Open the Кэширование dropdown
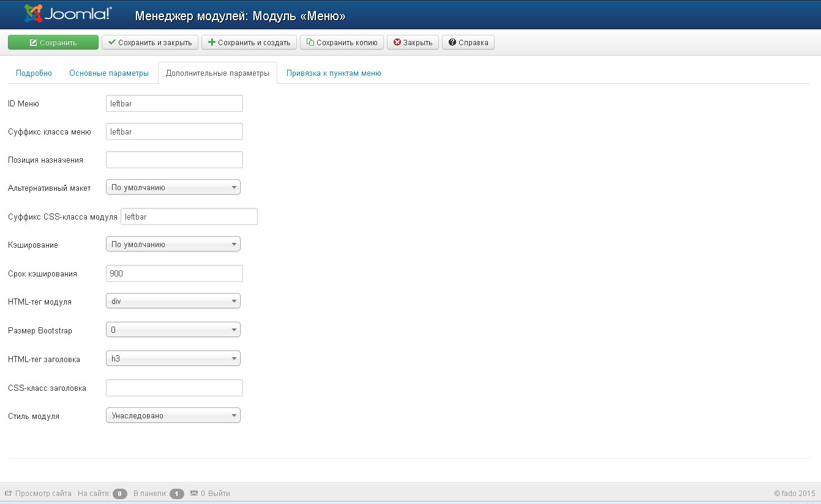The height and width of the screenshot is (504, 821). (x=173, y=245)
